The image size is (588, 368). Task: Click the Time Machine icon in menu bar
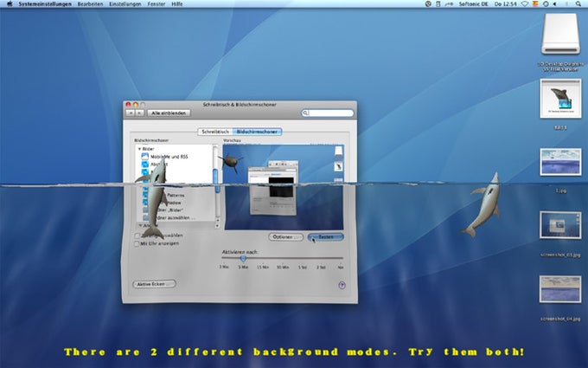546,4
